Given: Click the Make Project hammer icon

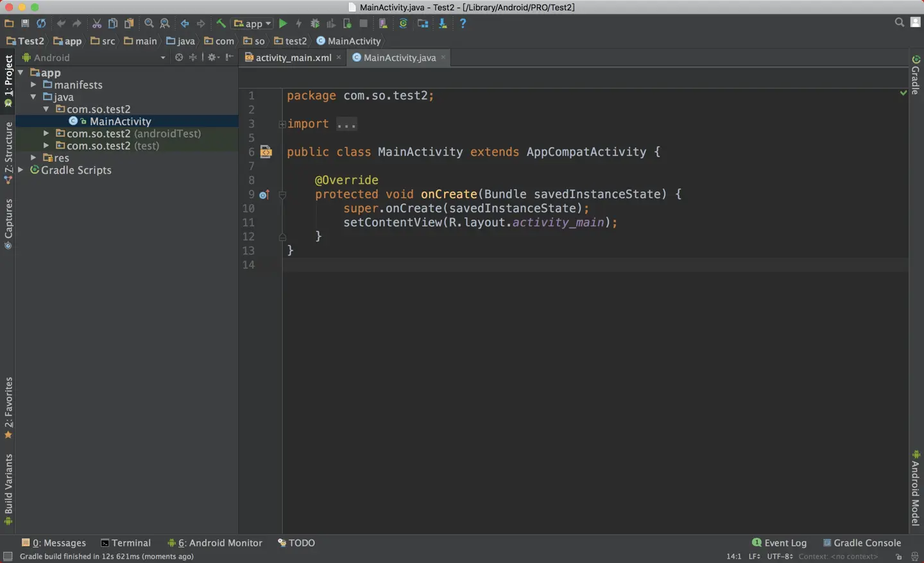Looking at the screenshot, I should [x=221, y=24].
